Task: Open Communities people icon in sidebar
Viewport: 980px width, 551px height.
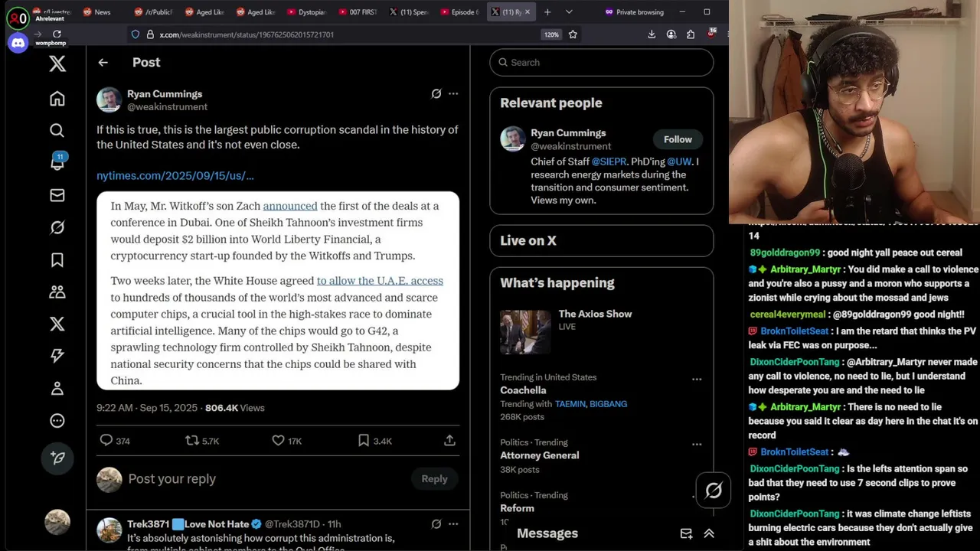Action: point(57,292)
